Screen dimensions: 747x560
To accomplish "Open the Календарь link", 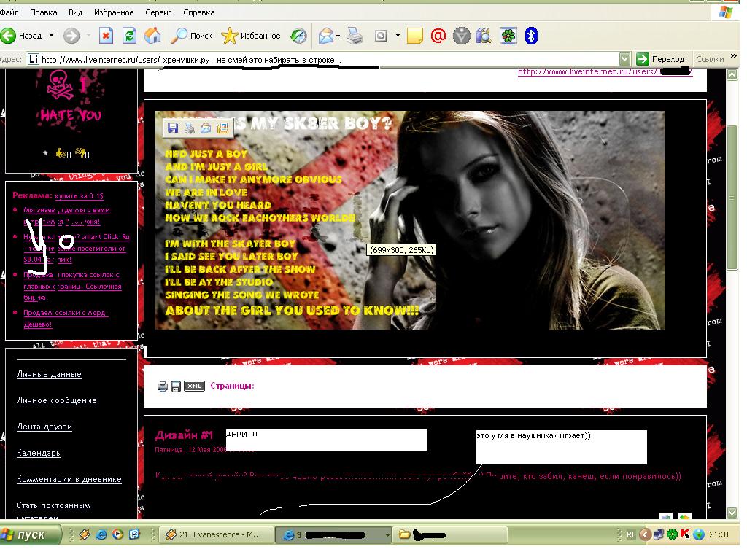I will (x=39, y=453).
